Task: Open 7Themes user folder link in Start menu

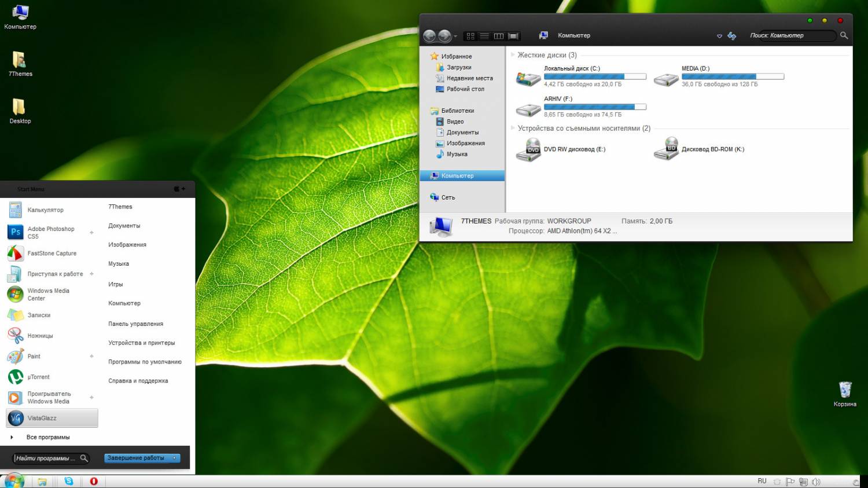Action: [120, 207]
